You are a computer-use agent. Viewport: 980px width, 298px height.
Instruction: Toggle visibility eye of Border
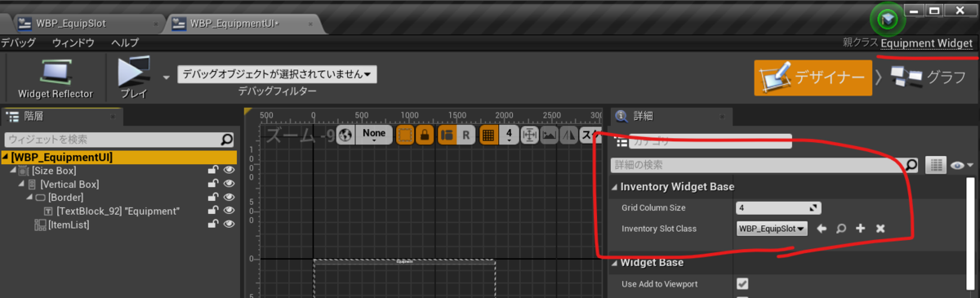pyautogui.click(x=229, y=198)
